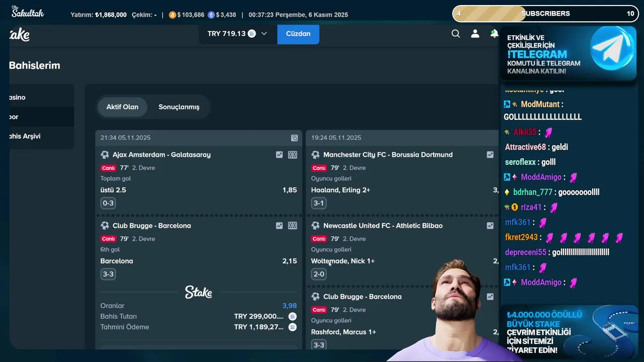The height and width of the screenshot is (362, 644).
Task: Click the Telegram paper plane logo
Action: pyautogui.click(x=613, y=48)
